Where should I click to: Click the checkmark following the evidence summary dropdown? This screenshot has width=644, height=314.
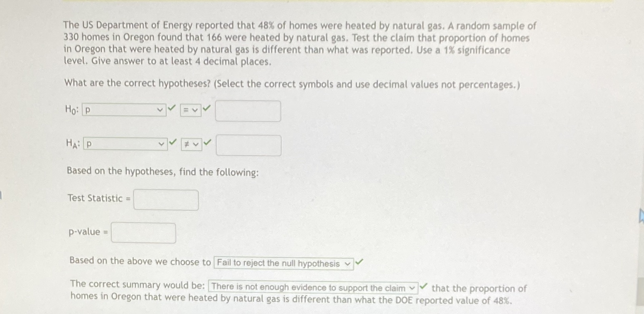425,287
